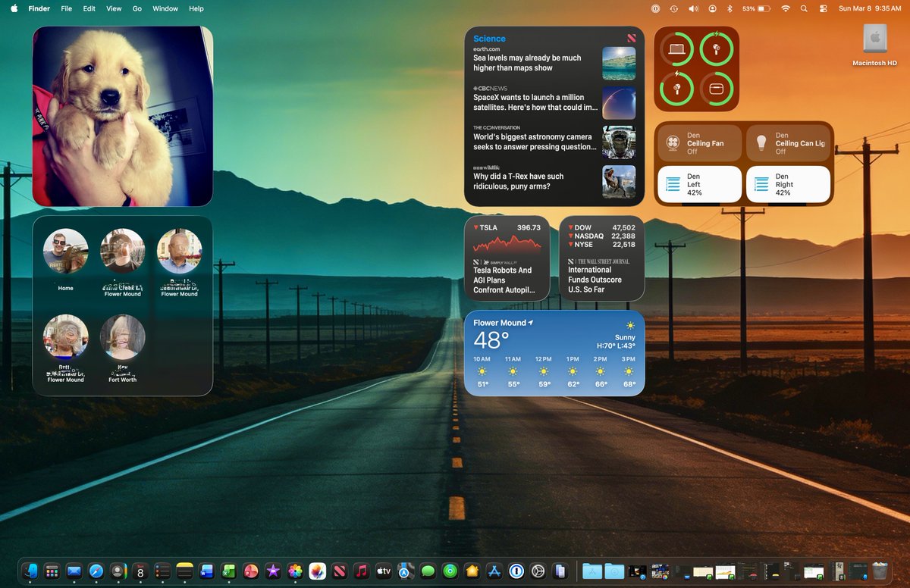Open SpaceX million satellites news story

554,102
